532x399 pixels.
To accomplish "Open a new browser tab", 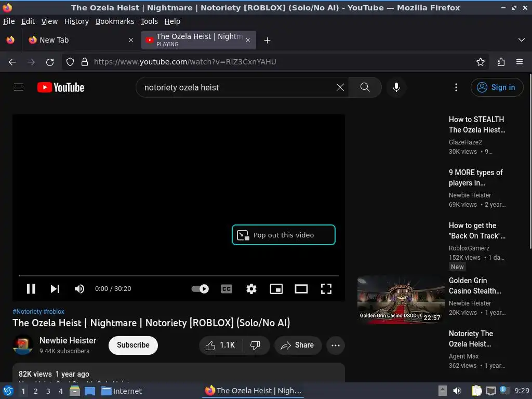I will 268,41.
